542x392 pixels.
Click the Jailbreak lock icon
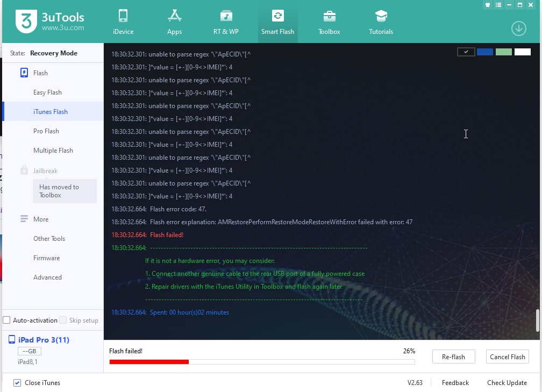point(24,170)
